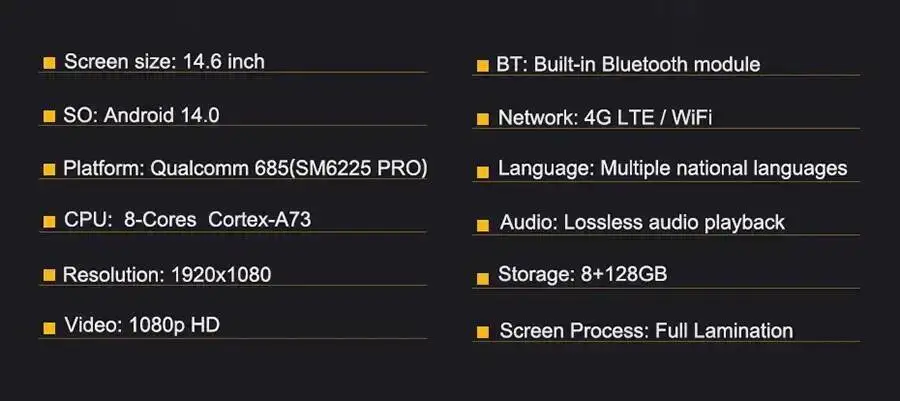
Task: Click the yellow marker next to Network
Action: pyautogui.click(x=483, y=119)
